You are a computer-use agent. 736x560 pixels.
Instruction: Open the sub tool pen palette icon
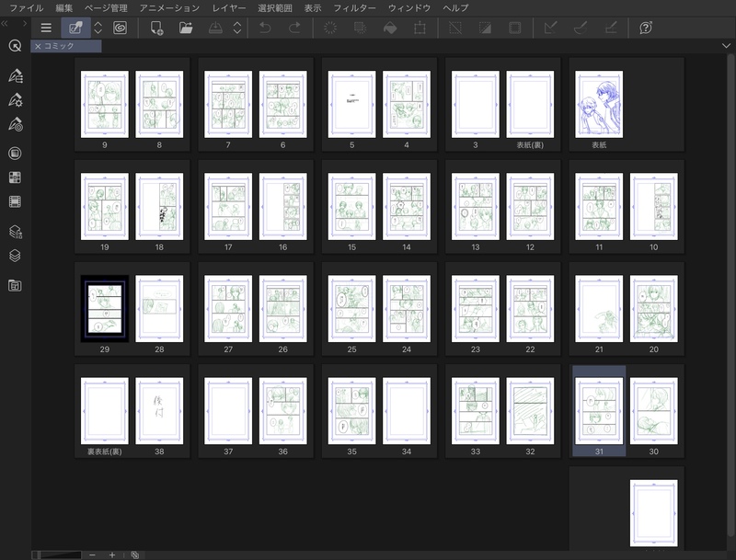(15, 76)
